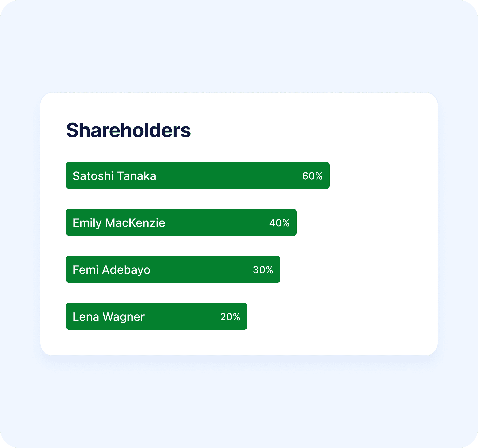This screenshot has width=478, height=448.
Task: Click the 60% value label
Action: click(x=312, y=176)
